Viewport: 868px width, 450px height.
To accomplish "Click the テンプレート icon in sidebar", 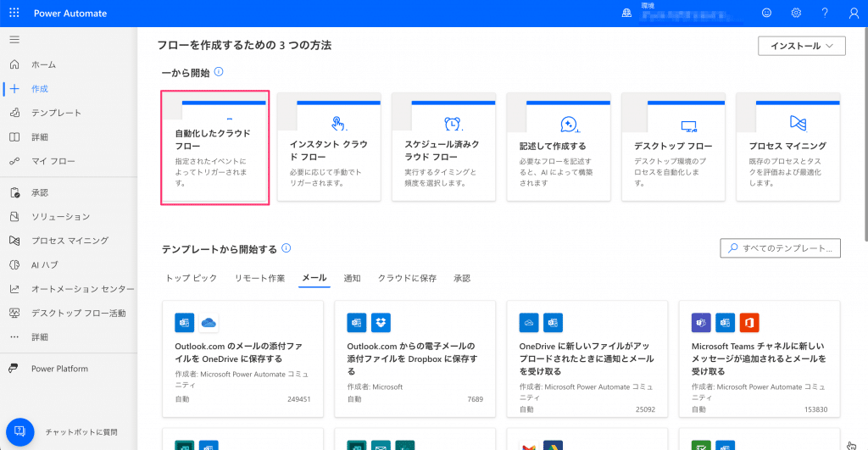I will [x=14, y=113].
